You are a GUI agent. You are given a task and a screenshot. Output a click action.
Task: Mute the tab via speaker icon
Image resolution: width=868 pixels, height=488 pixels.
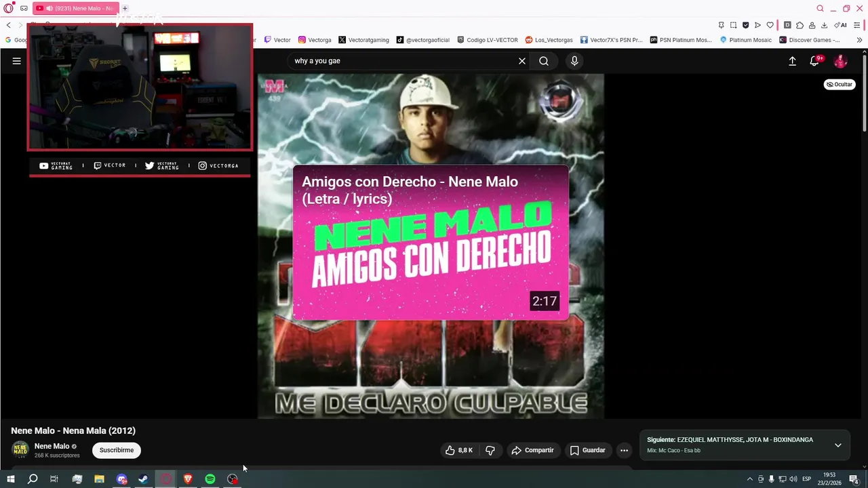50,8
